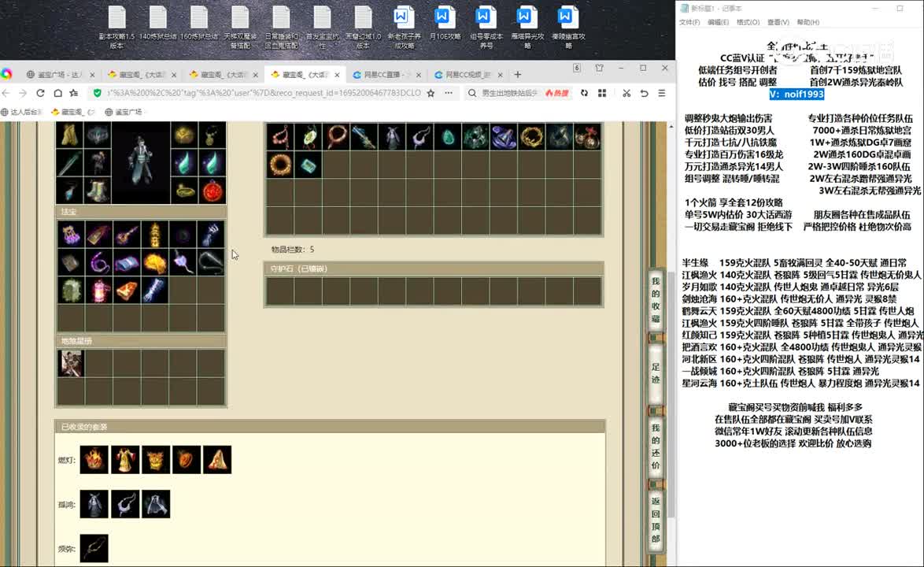Open 达人后台 bookmark
Screen dimensions: 924x567
click(x=22, y=111)
